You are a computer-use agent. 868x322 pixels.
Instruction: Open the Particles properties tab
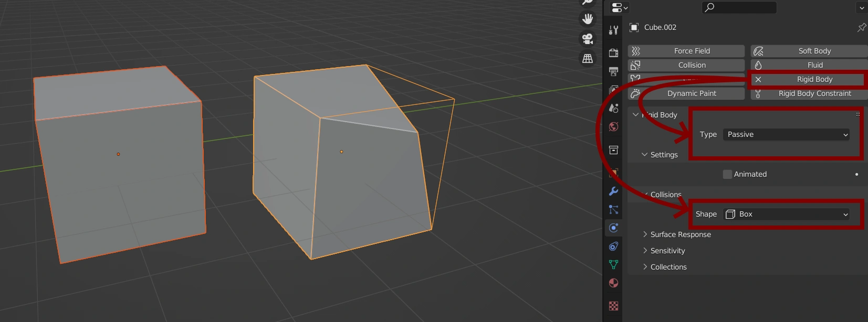pyautogui.click(x=613, y=210)
